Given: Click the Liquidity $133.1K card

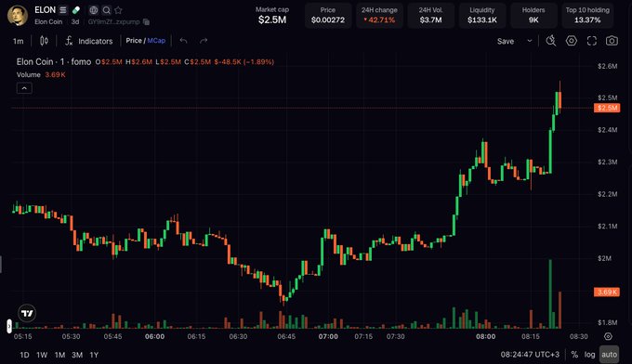Looking at the screenshot, I should coord(482,15).
